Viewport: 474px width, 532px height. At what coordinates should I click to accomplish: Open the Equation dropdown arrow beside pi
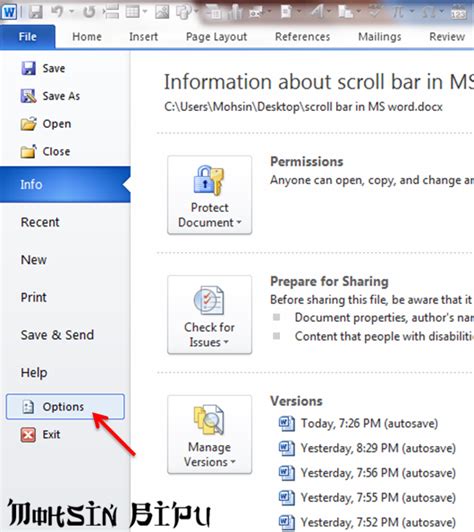click(x=412, y=12)
